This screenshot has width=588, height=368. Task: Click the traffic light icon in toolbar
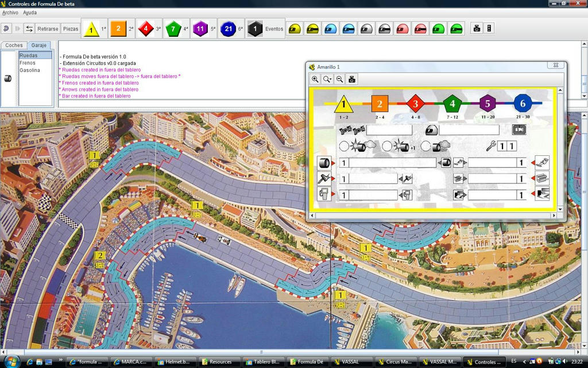(489, 28)
